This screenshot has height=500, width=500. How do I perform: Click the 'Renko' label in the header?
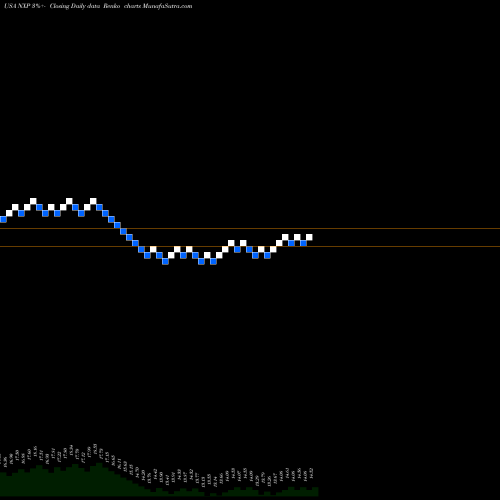click(x=112, y=6)
